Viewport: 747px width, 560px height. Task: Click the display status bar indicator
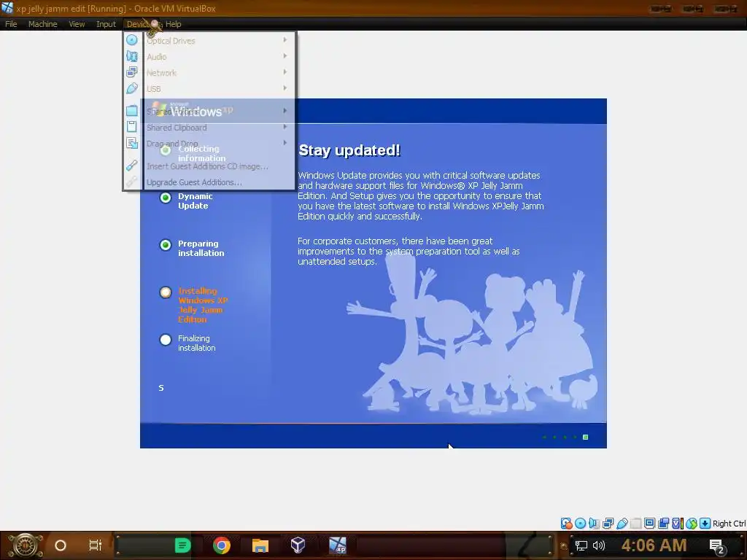click(649, 524)
